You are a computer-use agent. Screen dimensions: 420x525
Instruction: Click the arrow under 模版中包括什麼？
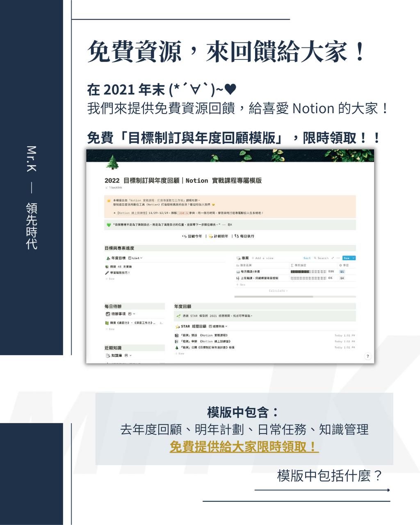[322, 490]
